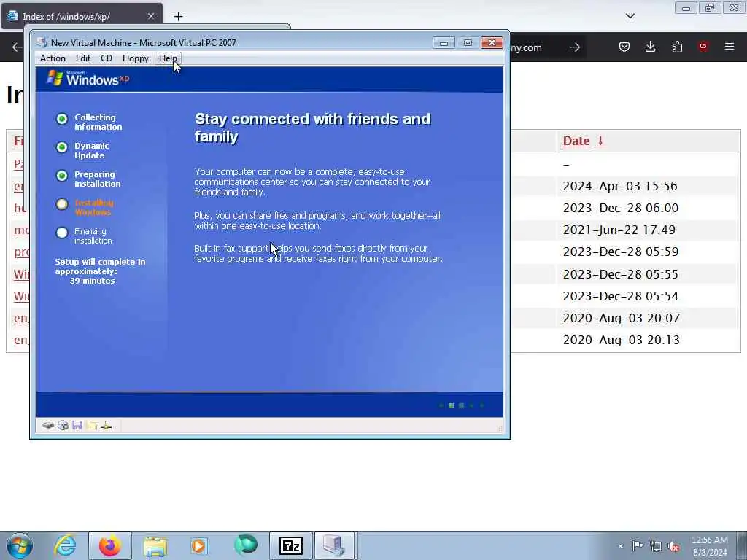
Task: Click the setup progress indicator squares
Action: [x=461, y=405]
